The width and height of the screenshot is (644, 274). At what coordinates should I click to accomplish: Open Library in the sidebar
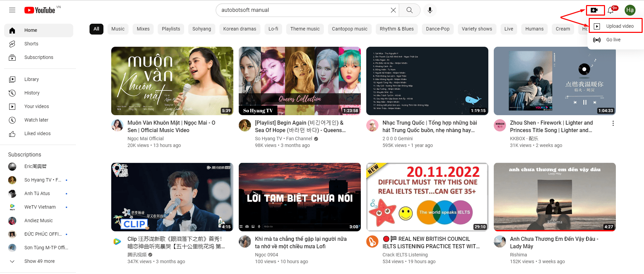tap(39, 79)
